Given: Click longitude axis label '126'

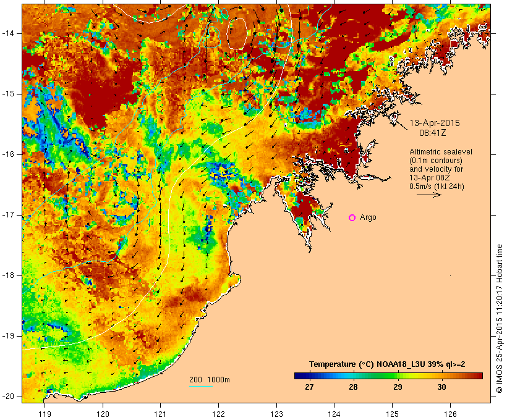Looking at the screenshot, I should click(x=450, y=414).
